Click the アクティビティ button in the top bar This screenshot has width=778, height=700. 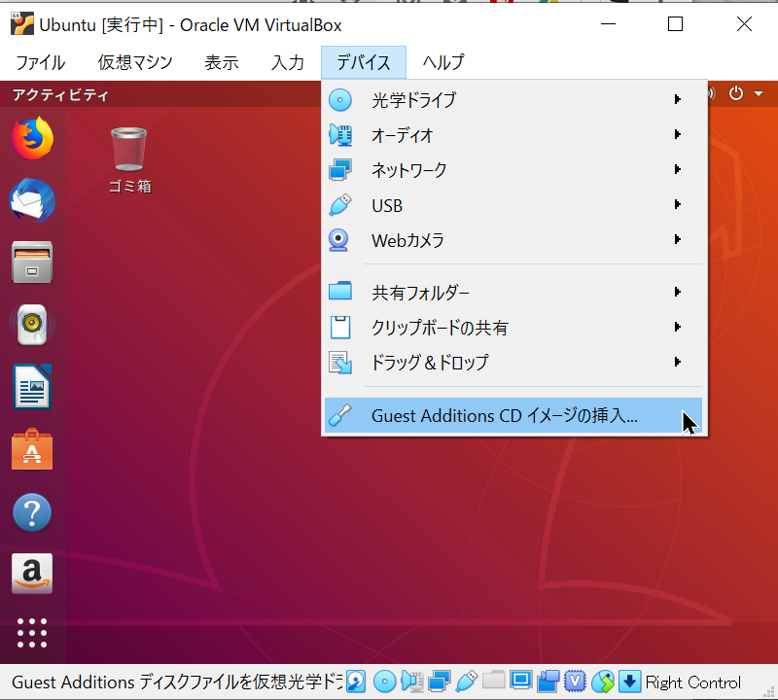tap(60, 94)
